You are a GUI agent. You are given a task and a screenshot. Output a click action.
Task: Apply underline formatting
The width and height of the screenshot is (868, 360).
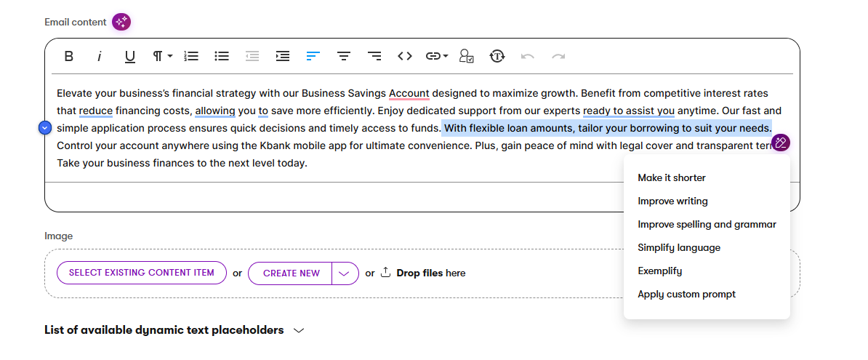(130, 57)
